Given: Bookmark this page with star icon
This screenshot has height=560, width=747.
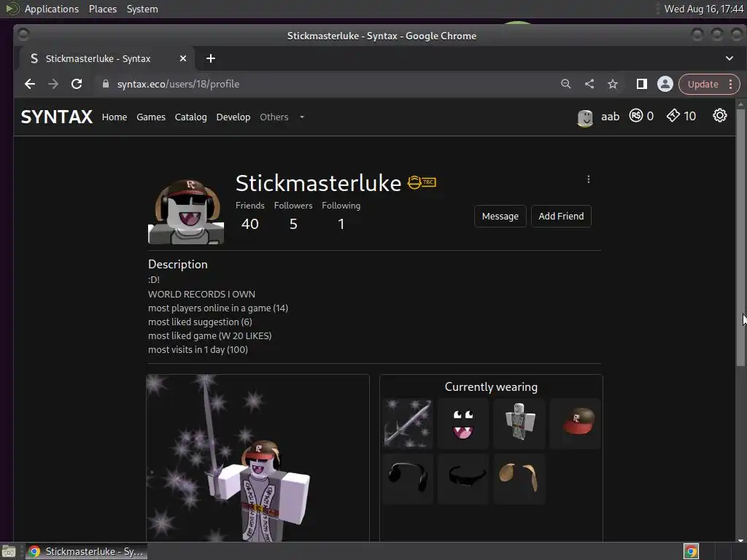Looking at the screenshot, I should pyautogui.click(x=613, y=85).
